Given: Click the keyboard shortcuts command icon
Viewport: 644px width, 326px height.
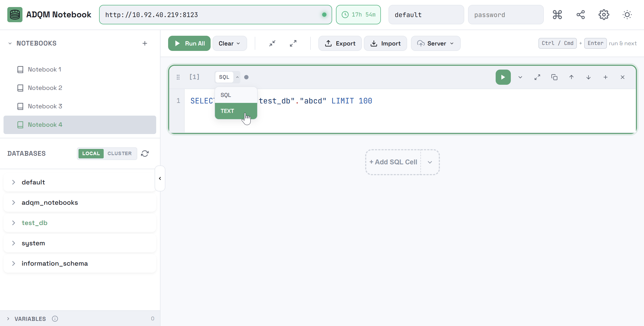Looking at the screenshot, I should (557, 15).
